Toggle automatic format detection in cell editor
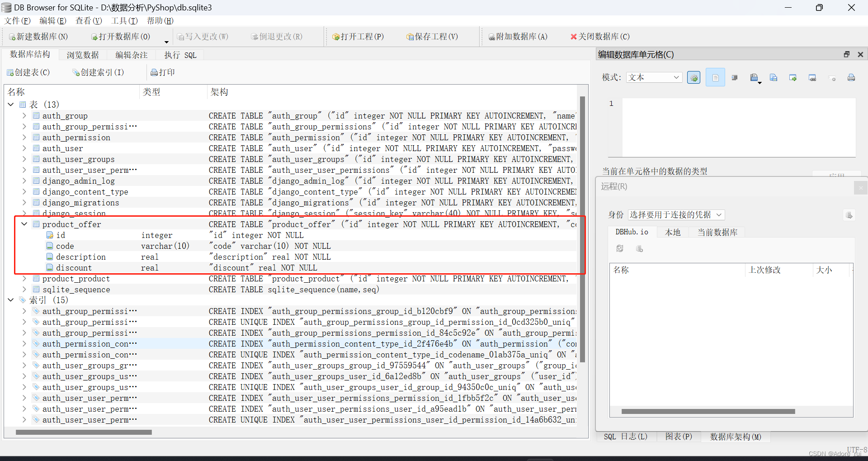 pyautogui.click(x=694, y=77)
